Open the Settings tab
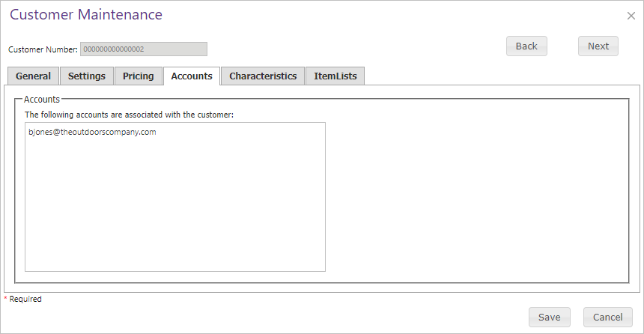The height and width of the screenshot is (334, 644). click(x=87, y=76)
